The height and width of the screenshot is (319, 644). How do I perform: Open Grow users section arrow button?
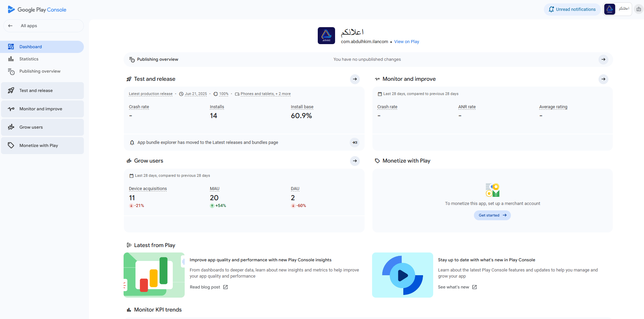point(355,161)
